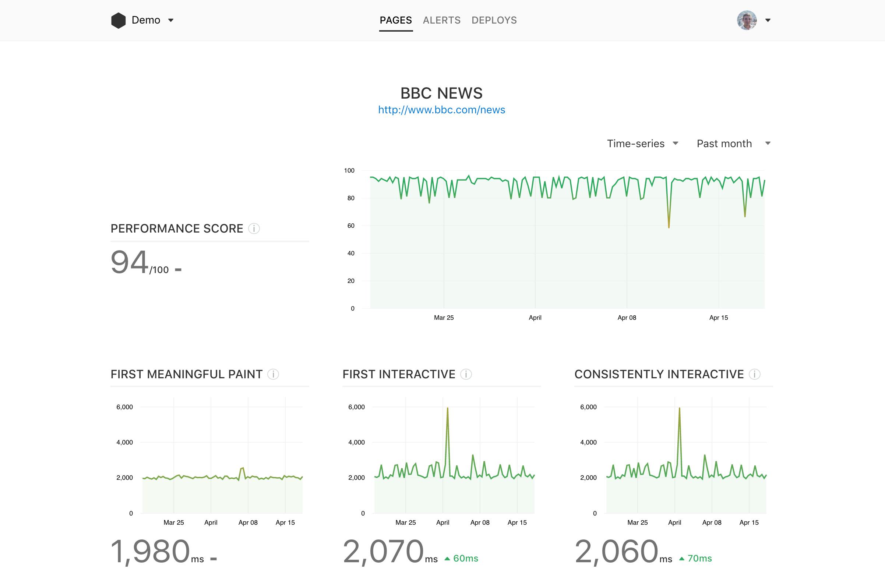Screen dimensions: 885x588
Task: Click the 6,000 spike in First Interactive chart
Action: click(448, 409)
